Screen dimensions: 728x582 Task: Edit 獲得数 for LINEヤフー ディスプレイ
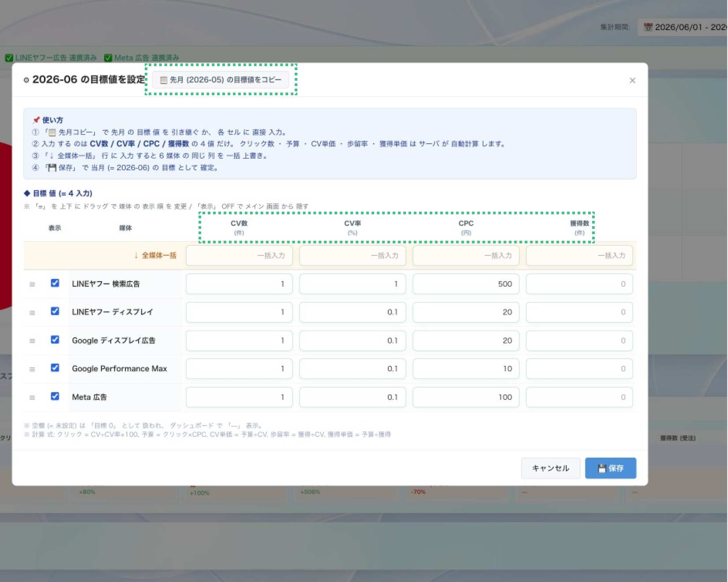click(x=579, y=312)
